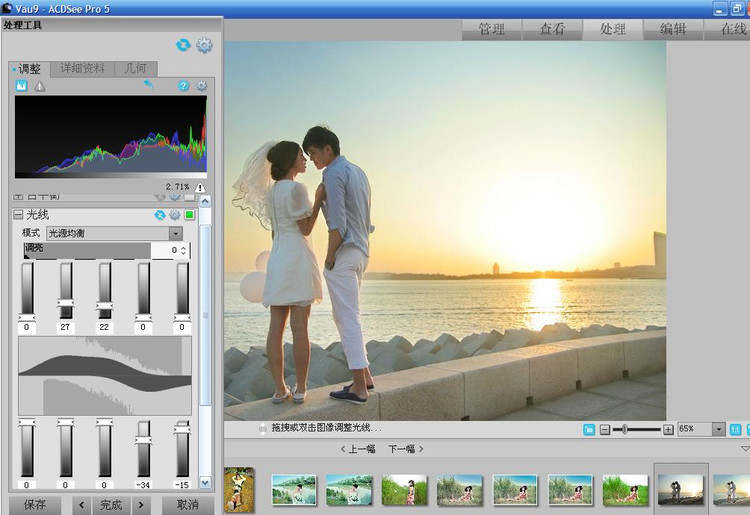Open the 65% zoom level dropdown
Screen dimensions: 750x515
pyautogui.click(x=718, y=429)
